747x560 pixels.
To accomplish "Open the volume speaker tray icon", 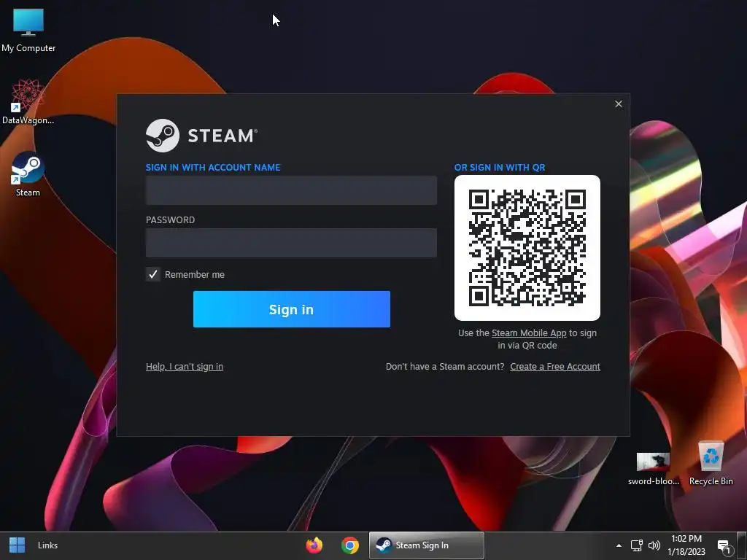I will (x=654, y=545).
